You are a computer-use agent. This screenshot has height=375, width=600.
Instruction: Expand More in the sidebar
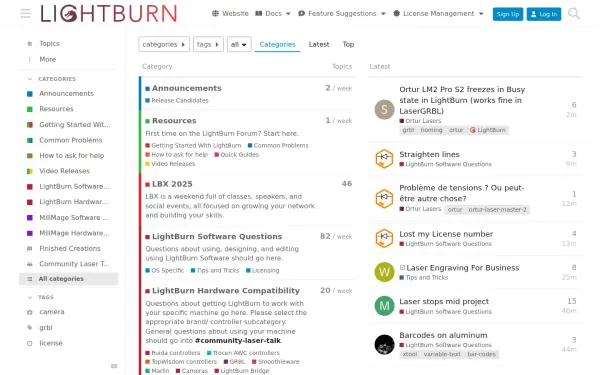pos(47,59)
